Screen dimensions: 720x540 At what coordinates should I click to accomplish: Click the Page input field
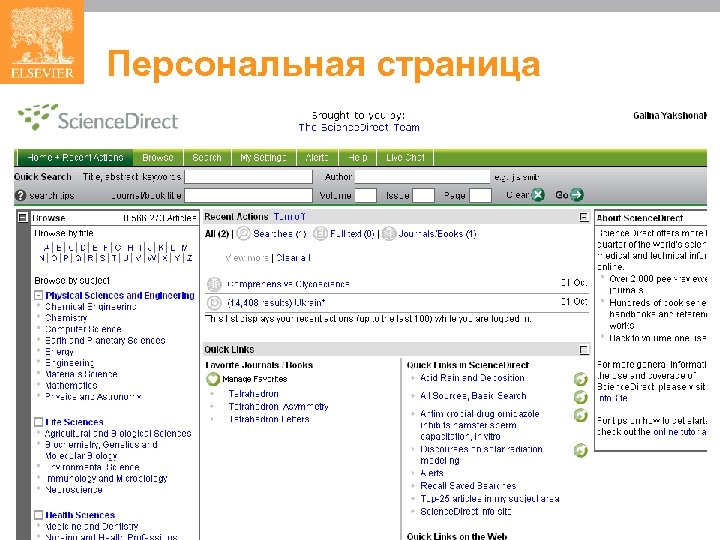(480, 196)
